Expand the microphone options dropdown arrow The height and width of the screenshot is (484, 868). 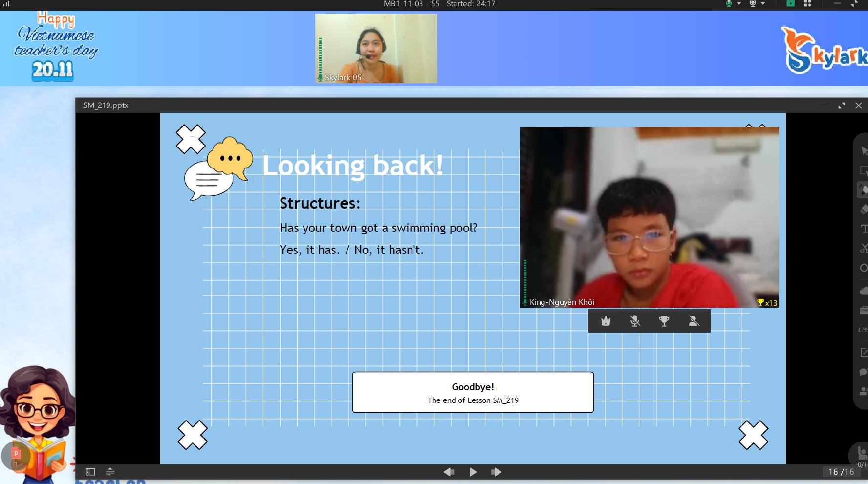pos(739,4)
